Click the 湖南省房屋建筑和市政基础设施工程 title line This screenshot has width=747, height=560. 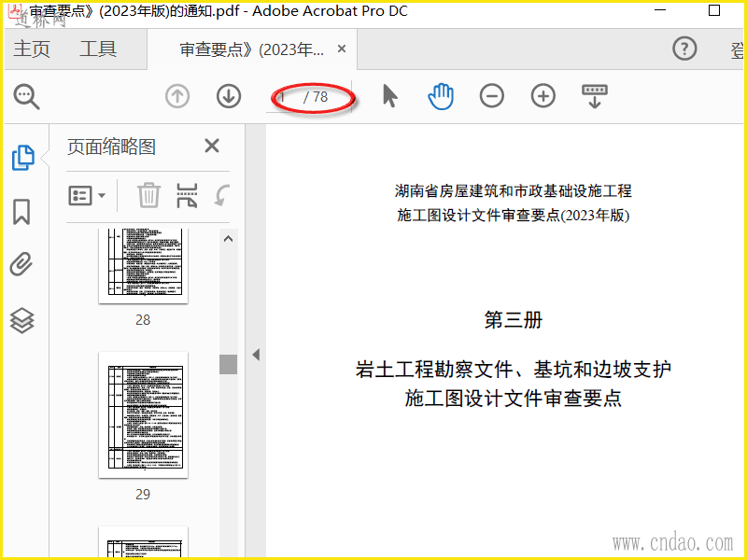(x=513, y=191)
